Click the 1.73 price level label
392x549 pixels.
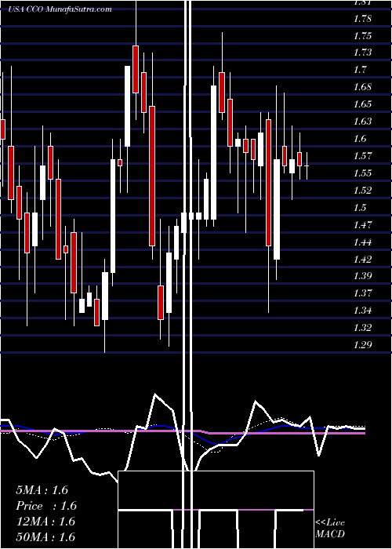[x=362, y=53]
